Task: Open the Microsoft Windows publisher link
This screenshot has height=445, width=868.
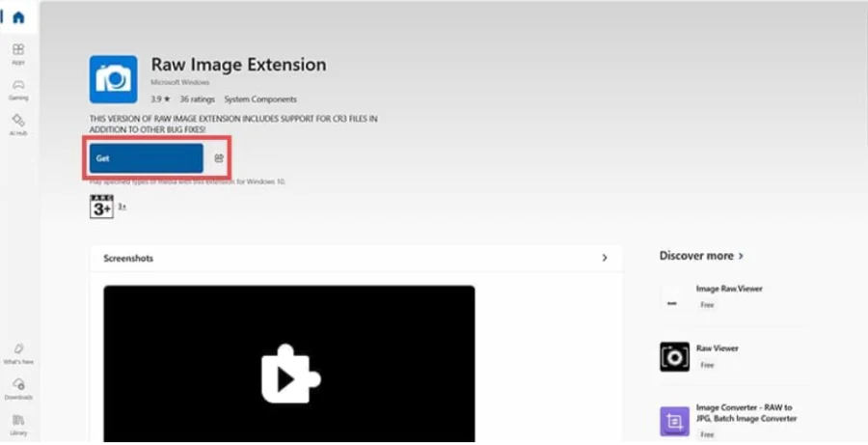Action: tap(180, 82)
